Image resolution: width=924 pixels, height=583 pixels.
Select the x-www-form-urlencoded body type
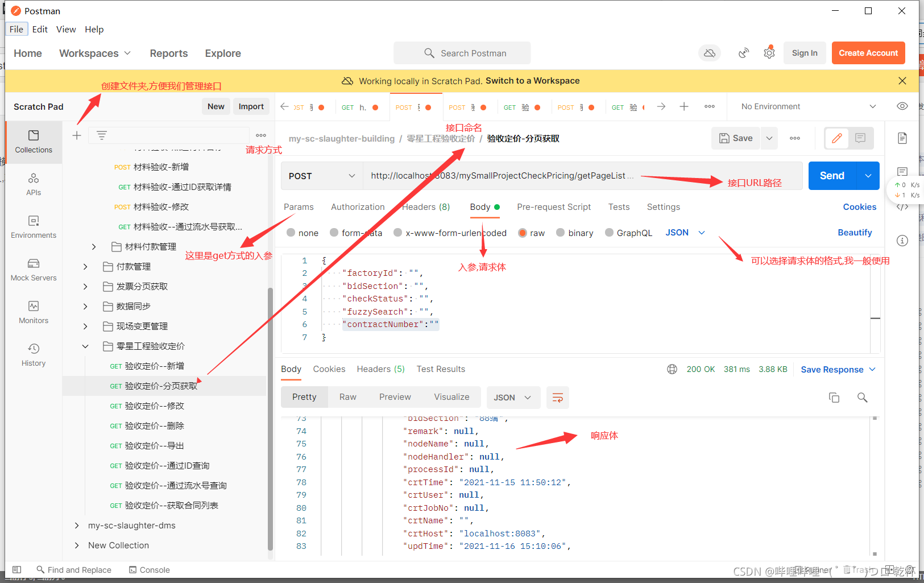point(450,233)
